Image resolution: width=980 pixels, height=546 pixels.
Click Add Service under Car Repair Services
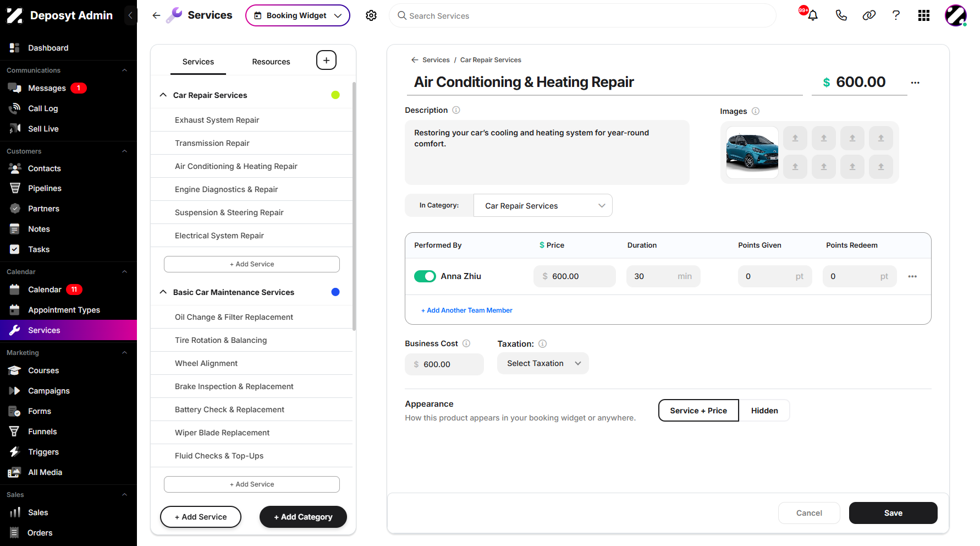click(x=252, y=264)
